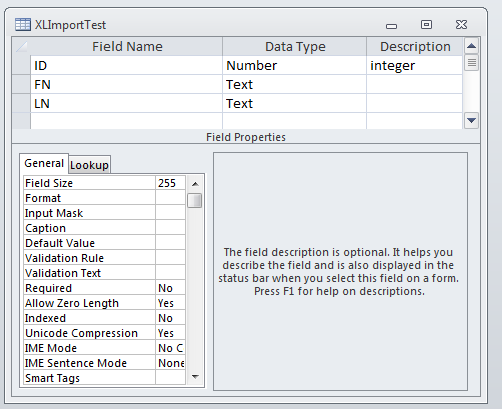The height and width of the screenshot is (409, 502).
Task: Click the properties list scrollbar thumb
Action: (195, 201)
